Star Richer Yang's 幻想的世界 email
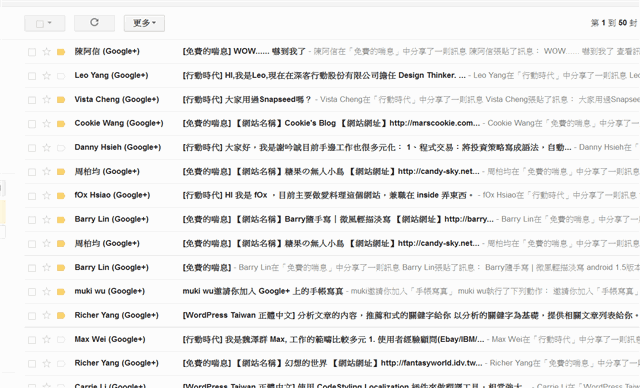The image size is (640, 388). click(47, 364)
